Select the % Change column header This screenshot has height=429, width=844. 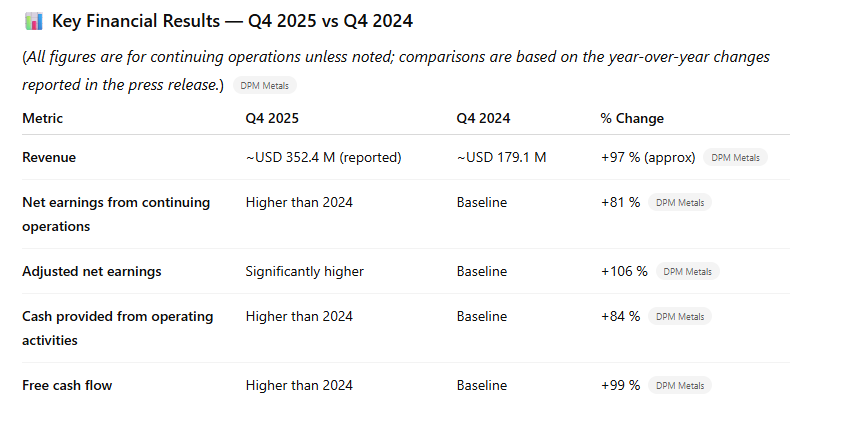(631, 118)
